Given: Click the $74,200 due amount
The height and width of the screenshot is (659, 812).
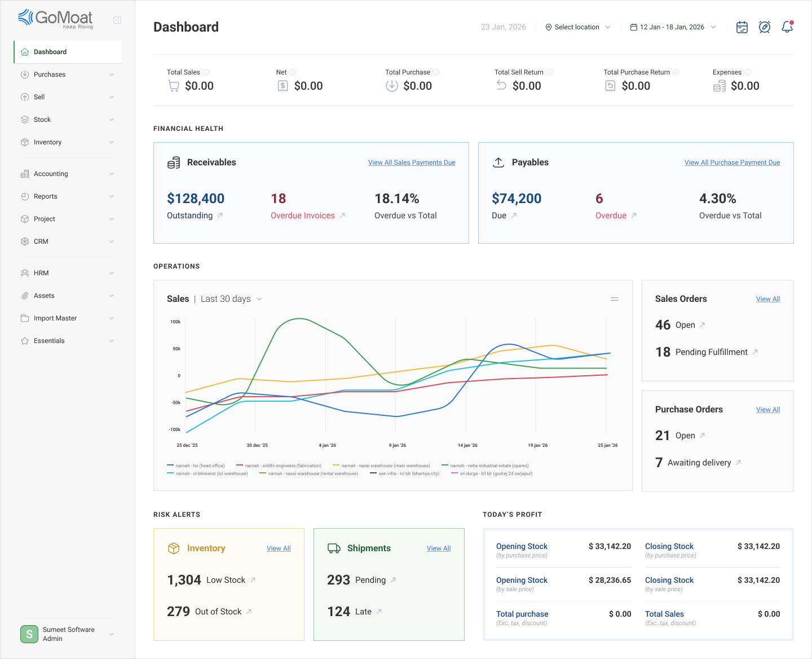Looking at the screenshot, I should 517,199.
